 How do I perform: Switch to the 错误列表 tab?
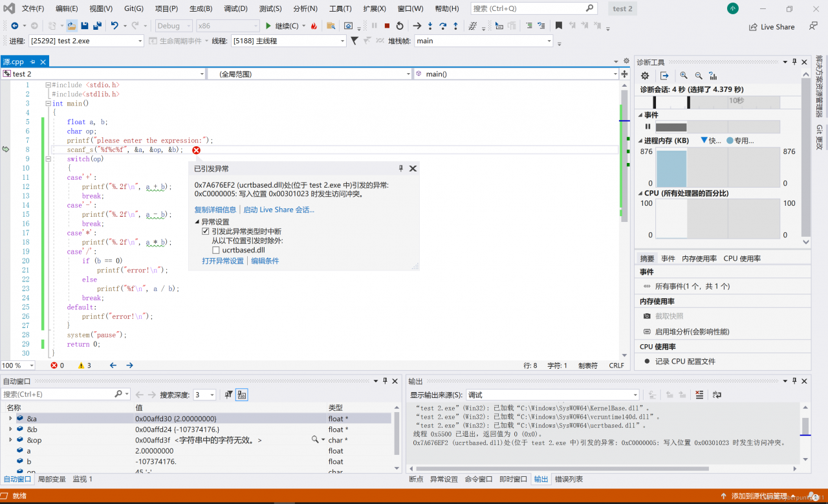pyautogui.click(x=569, y=479)
